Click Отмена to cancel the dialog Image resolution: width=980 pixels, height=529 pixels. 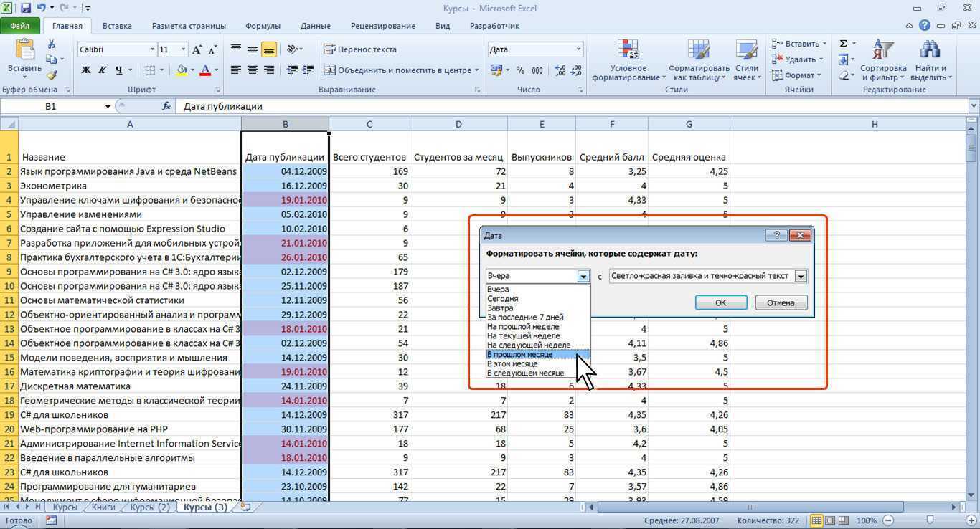click(781, 302)
